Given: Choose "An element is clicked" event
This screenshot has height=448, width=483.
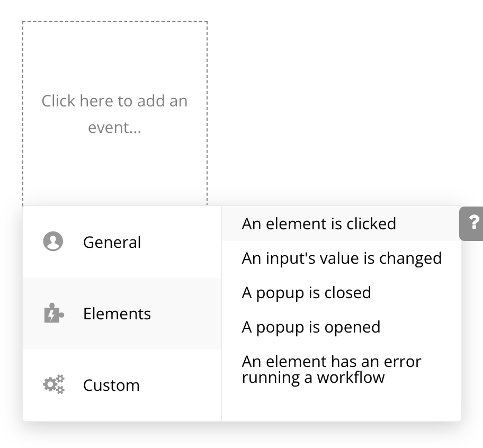Looking at the screenshot, I should click(319, 223).
